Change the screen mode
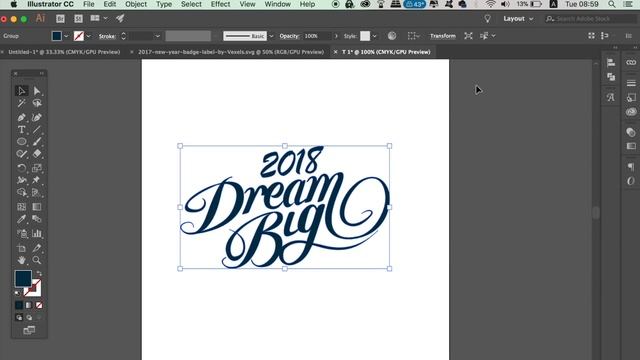Viewport: 640px width, 360px height. [29, 330]
